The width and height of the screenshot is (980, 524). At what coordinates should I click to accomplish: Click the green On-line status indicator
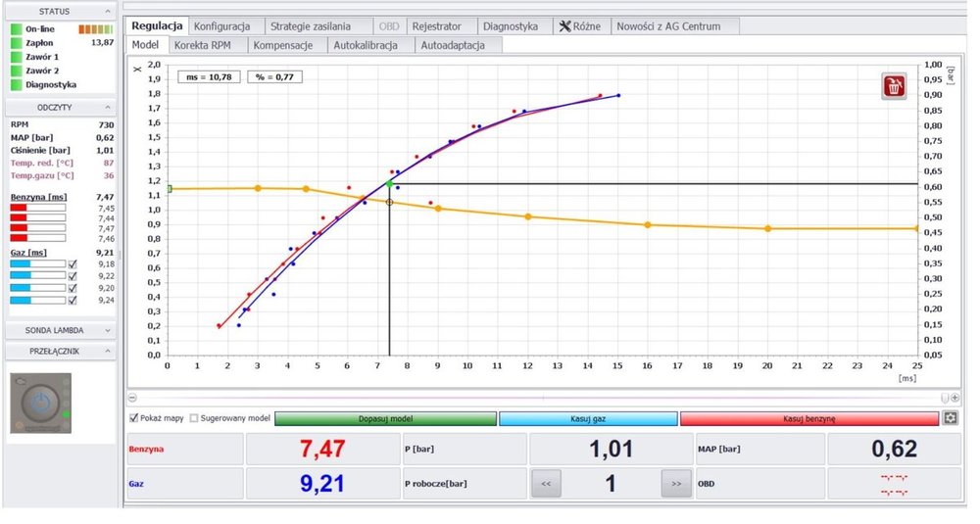pos(16,29)
